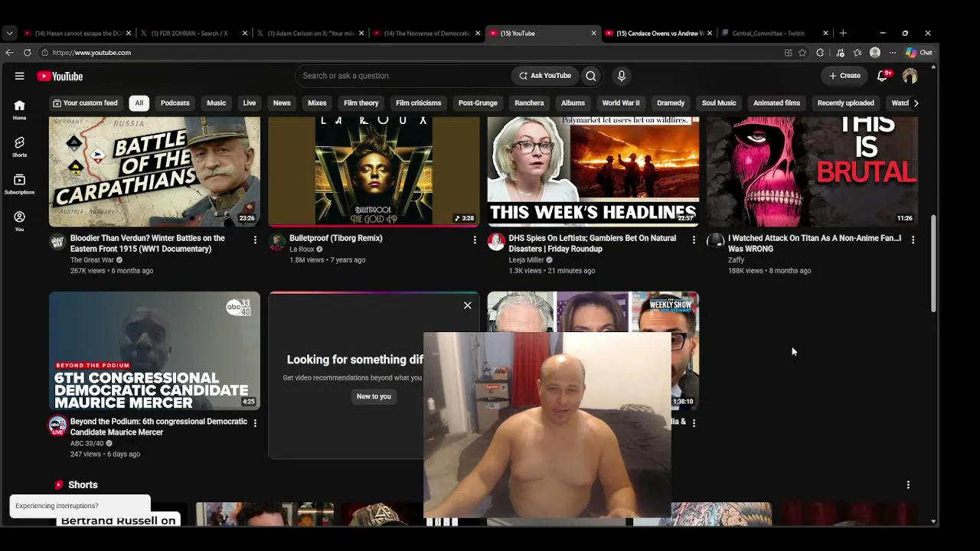This screenshot has width=980, height=551.
Task: Show more filter chips with the right arrow
Action: point(916,103)
